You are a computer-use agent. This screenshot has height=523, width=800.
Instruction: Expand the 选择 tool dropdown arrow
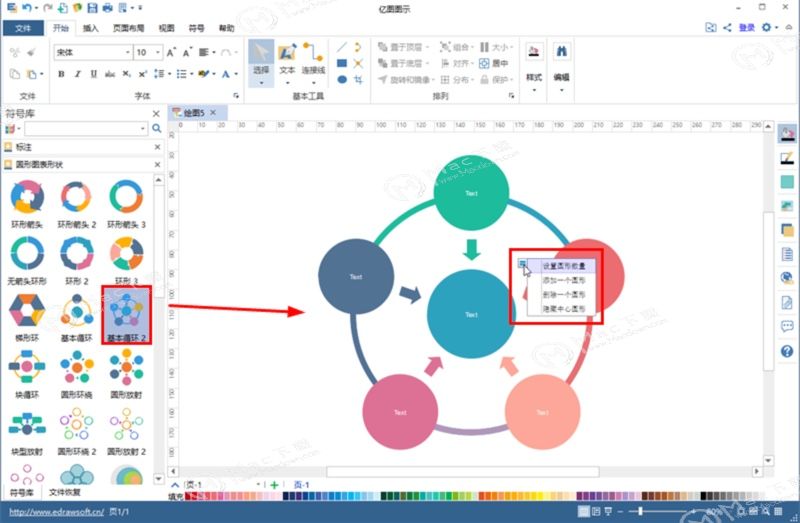[x=261, y=83]
